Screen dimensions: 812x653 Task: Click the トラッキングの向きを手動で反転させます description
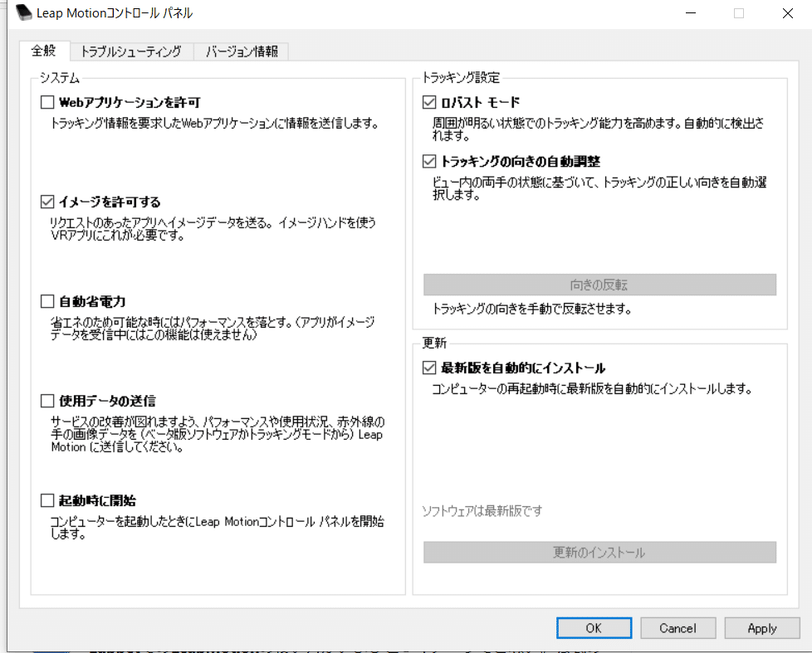(532, 309)
